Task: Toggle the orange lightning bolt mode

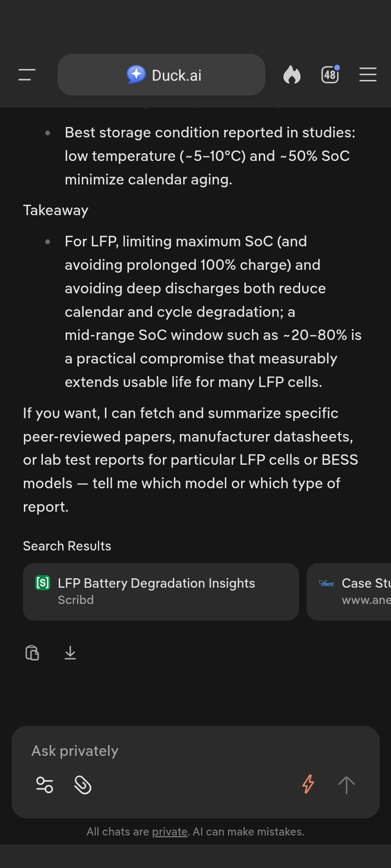Action: 308,784
